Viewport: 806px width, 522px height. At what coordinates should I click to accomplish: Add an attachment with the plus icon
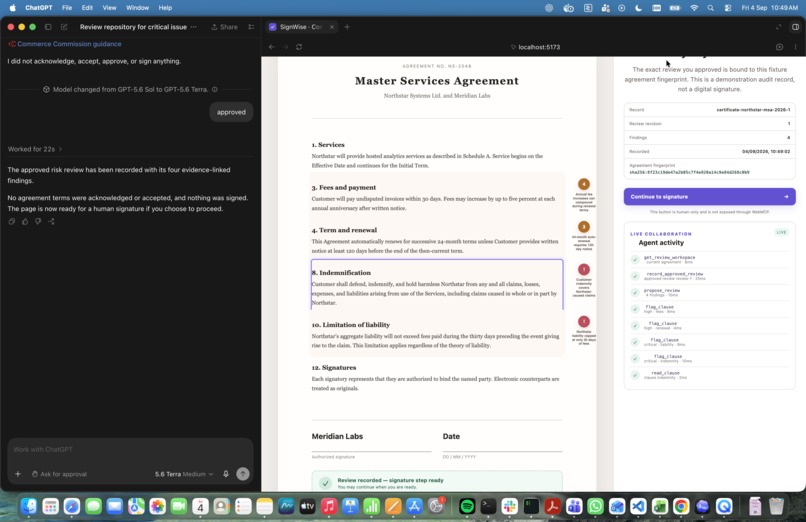click(x=18, y=474)
